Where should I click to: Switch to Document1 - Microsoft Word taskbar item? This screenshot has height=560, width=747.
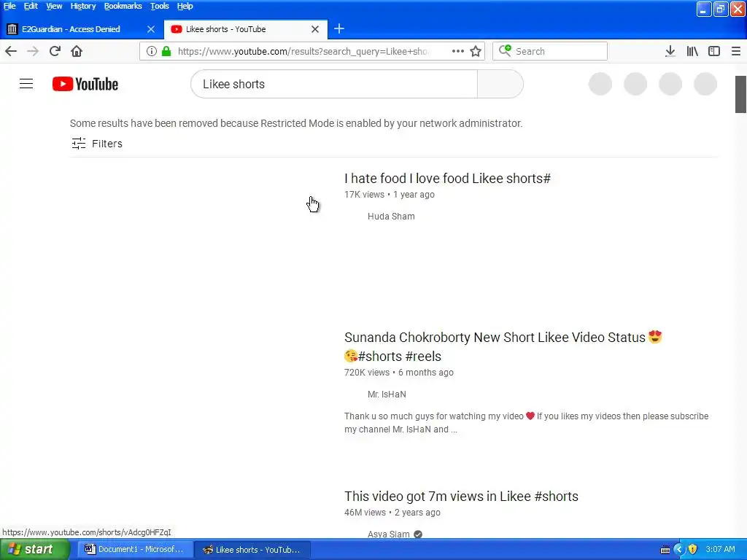[x=135, y=550]
